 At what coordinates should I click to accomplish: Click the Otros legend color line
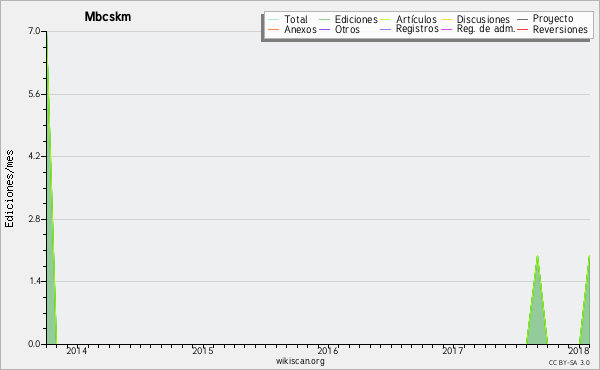click(324, 29)
